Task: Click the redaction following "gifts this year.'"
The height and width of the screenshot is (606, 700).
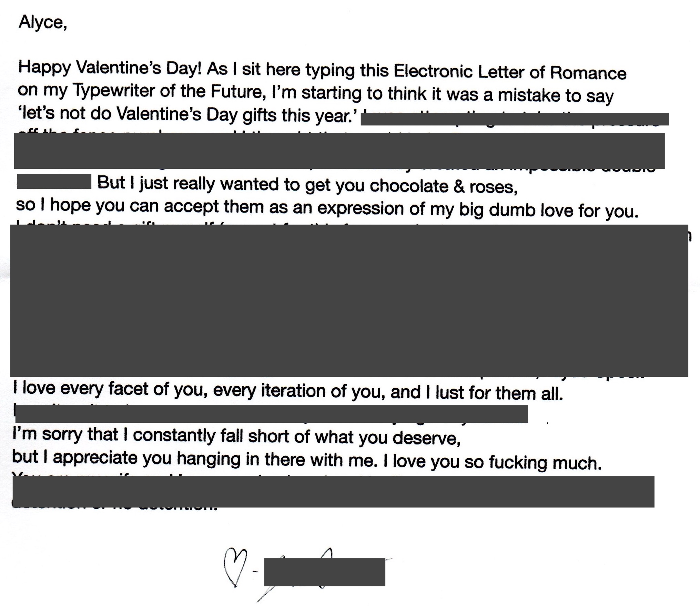Action: click(x=515, y=119)
